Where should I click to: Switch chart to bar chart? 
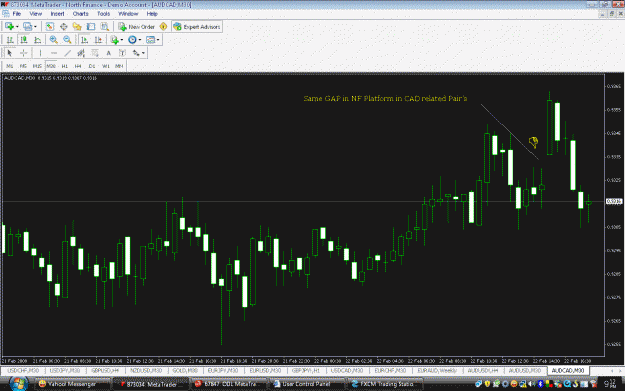[10, 40]
